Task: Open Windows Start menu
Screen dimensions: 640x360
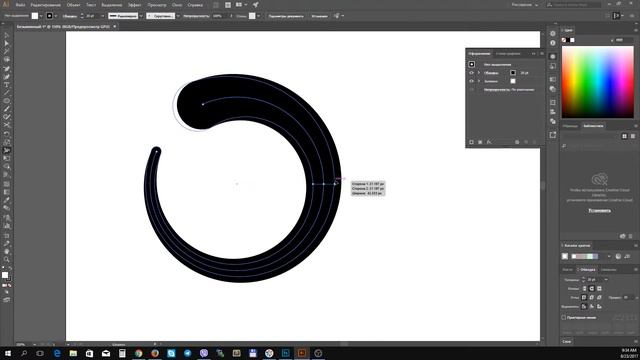Action: point(8,353)
